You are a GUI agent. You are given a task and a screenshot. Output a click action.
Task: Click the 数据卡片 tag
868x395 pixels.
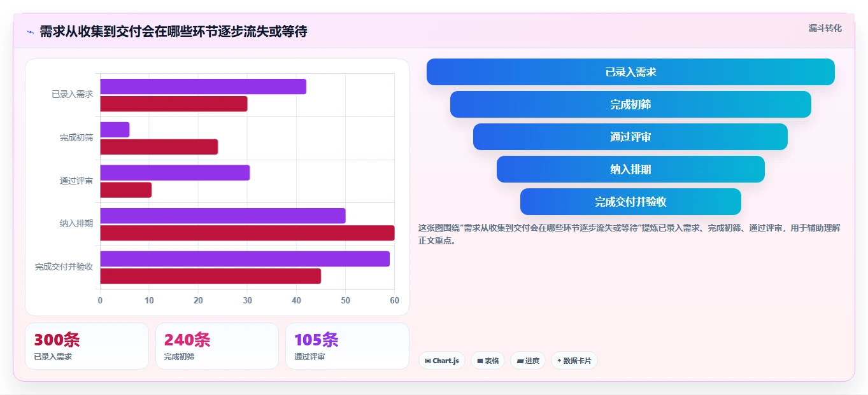pos(574,361)
